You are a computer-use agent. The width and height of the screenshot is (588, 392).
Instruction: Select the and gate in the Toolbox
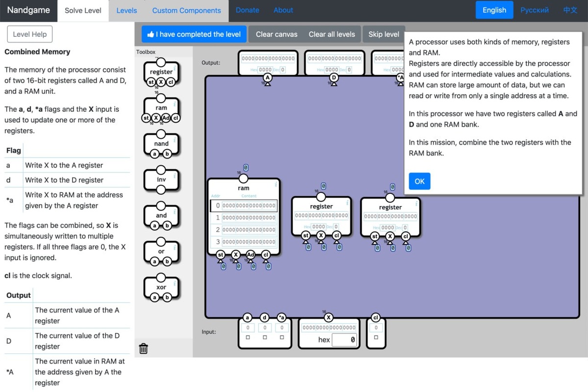pos(161,215)
